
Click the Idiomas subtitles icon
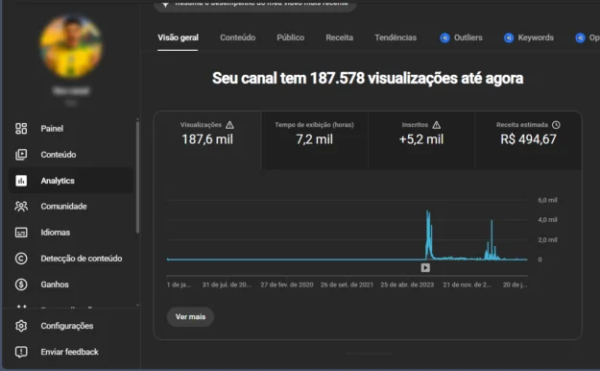21,233
